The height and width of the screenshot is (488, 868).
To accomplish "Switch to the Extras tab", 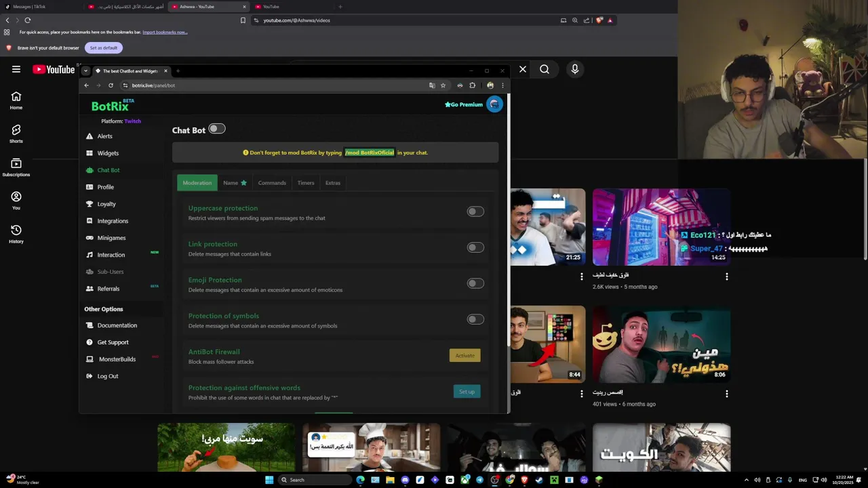I will coord(332,183).
